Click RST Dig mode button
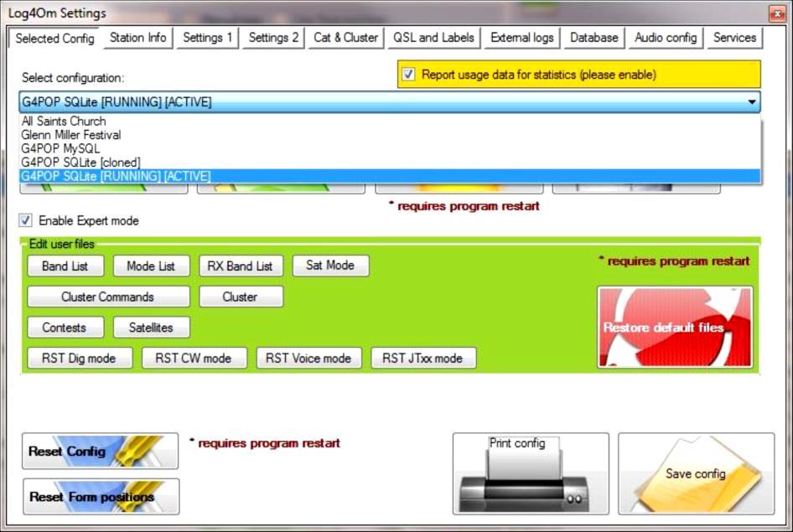This screenshot has width=793, height=532. pos(80,359)
